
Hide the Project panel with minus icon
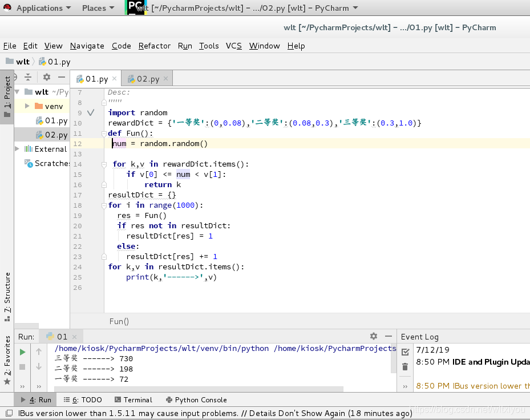[61, 77]
